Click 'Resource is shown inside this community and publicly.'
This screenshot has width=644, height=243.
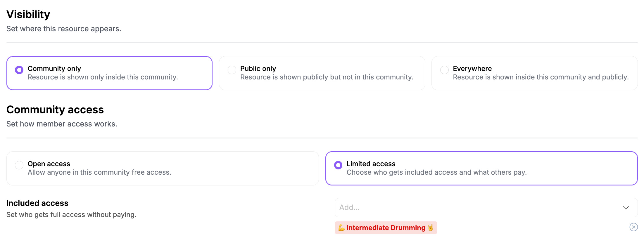tap(541, 77)
